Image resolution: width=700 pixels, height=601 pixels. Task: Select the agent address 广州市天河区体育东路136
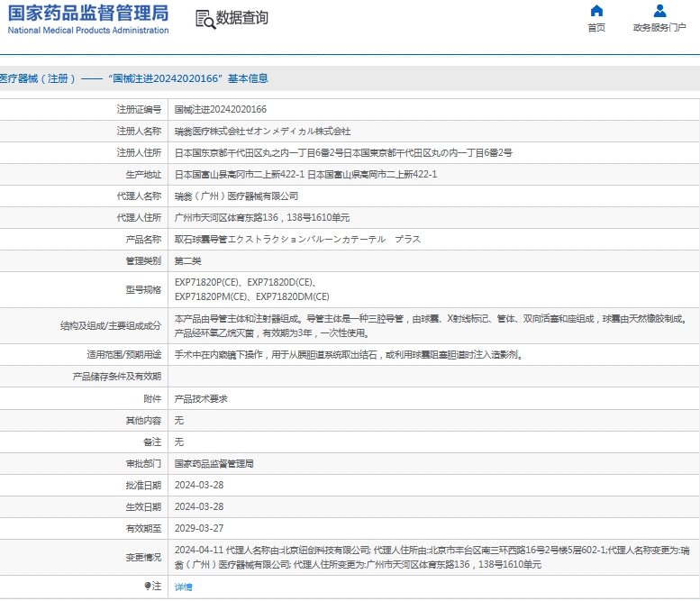[x=262, y=217]
